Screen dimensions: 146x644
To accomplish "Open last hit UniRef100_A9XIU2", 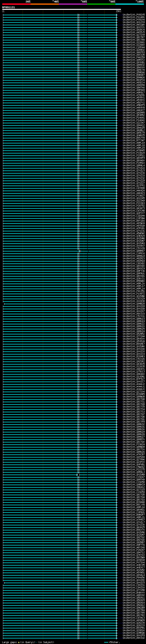I will click(134, 638).
